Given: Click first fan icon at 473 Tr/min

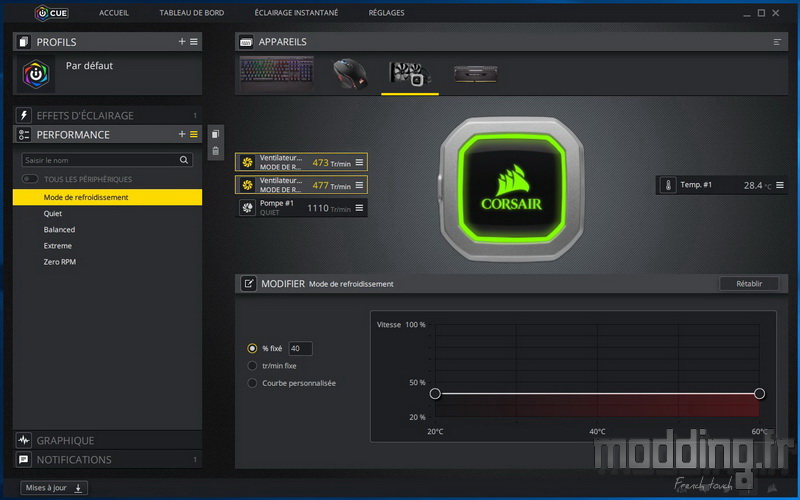Looking at the screenshot, I should tap(247, 162).
